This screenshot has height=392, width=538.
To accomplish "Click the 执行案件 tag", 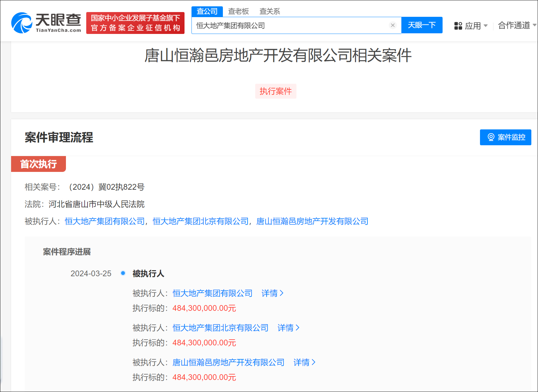I will coord(275,91).
